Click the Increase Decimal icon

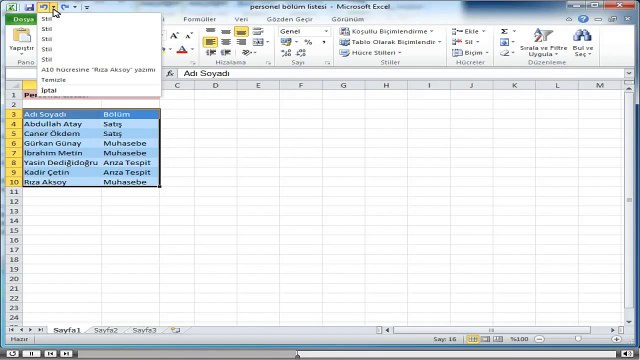coord(286,53)
